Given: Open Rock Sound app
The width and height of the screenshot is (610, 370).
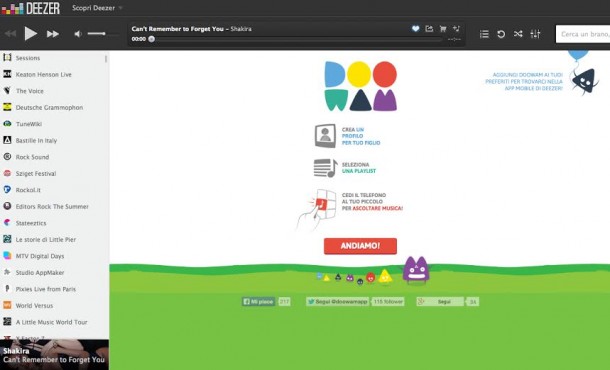Looking at the screenshot, I should (32, 157).
